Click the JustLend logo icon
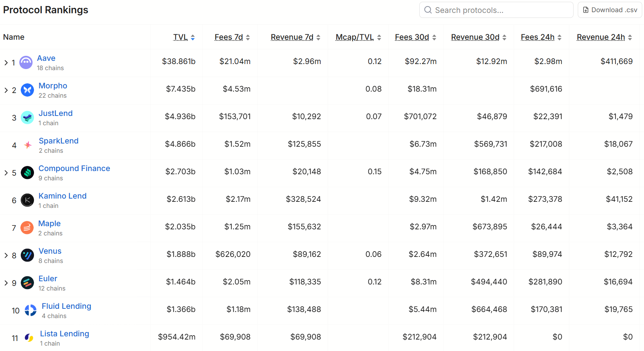Image resolution: width=644 pixels, height=351 pixels. [x=27, y=118]
